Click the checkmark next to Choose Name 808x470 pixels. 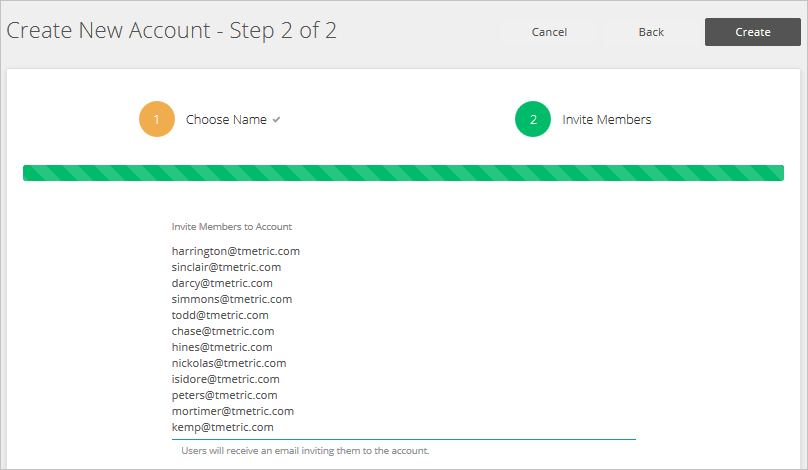tap(277, 120)
